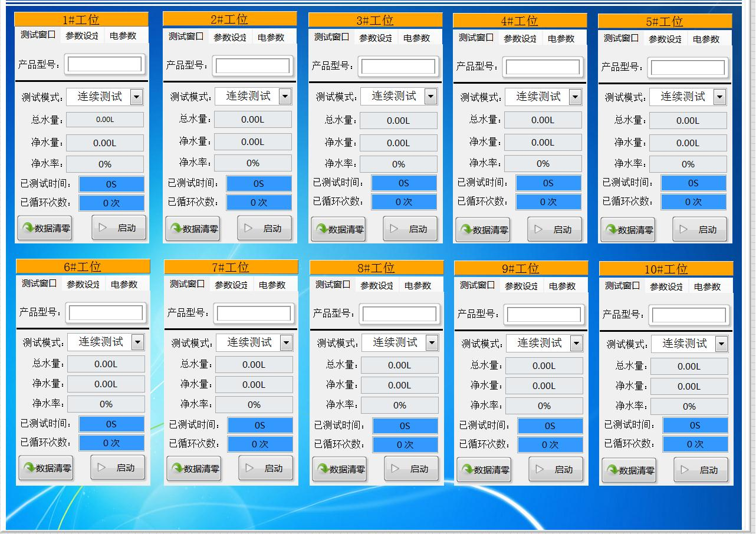Expand 测试模式 dropdown in 3#工位
This screenshot has width=756, height=534.
[x=430, y=97]
